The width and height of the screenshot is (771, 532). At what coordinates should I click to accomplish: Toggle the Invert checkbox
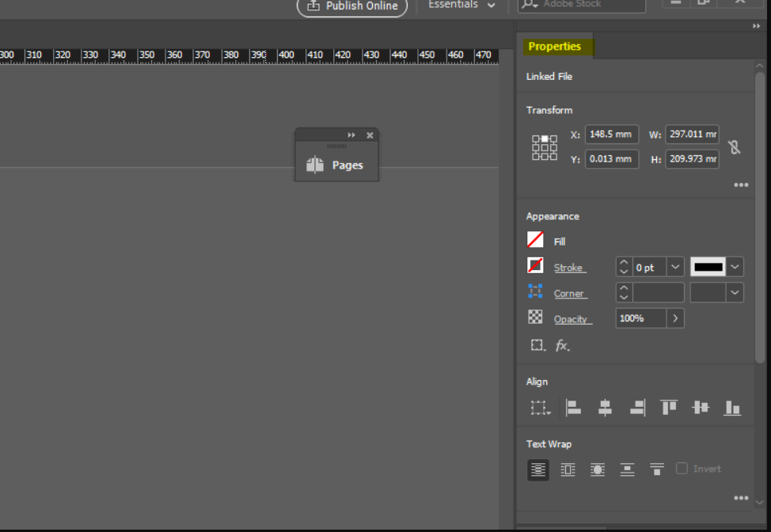click(682, 469)
